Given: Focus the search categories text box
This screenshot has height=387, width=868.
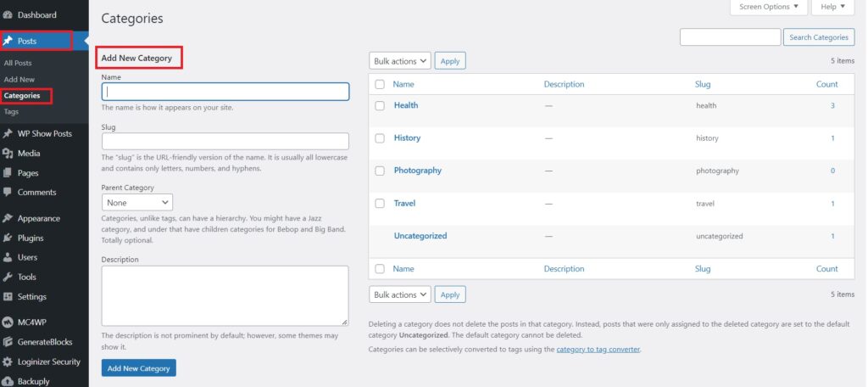Looking at the screenshot, I should coord(730,37).
